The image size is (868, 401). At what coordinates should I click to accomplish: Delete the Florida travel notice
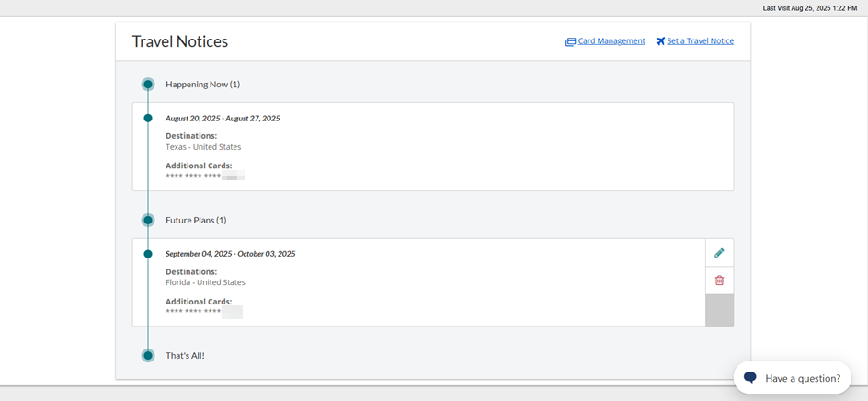(x=719, y=281)
